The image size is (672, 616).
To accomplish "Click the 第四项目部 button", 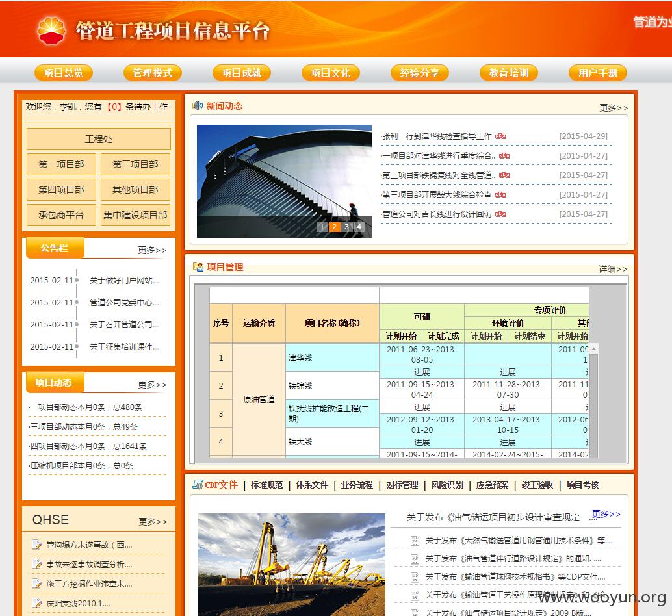I will click(61, 189).
